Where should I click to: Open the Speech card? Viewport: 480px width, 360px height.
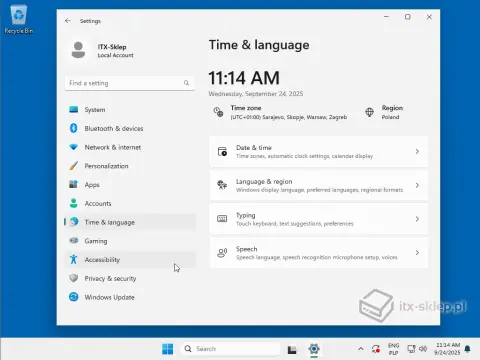[x=319, y=253]
